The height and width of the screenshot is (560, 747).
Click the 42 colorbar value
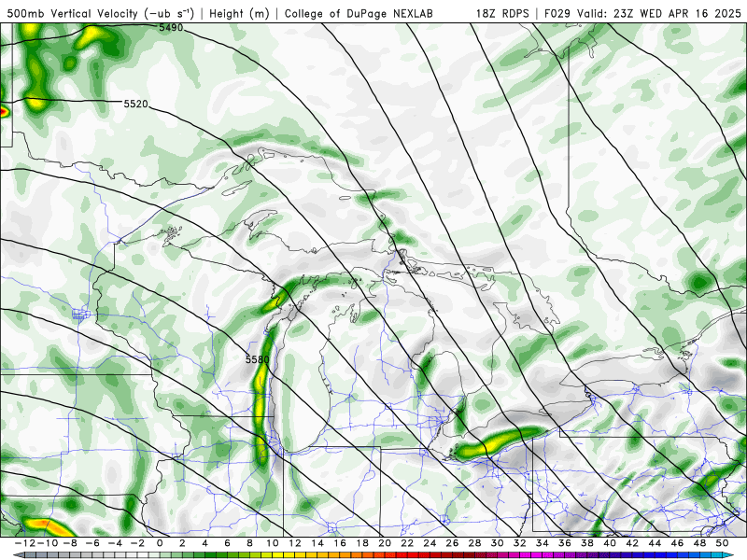pos(632,543)
